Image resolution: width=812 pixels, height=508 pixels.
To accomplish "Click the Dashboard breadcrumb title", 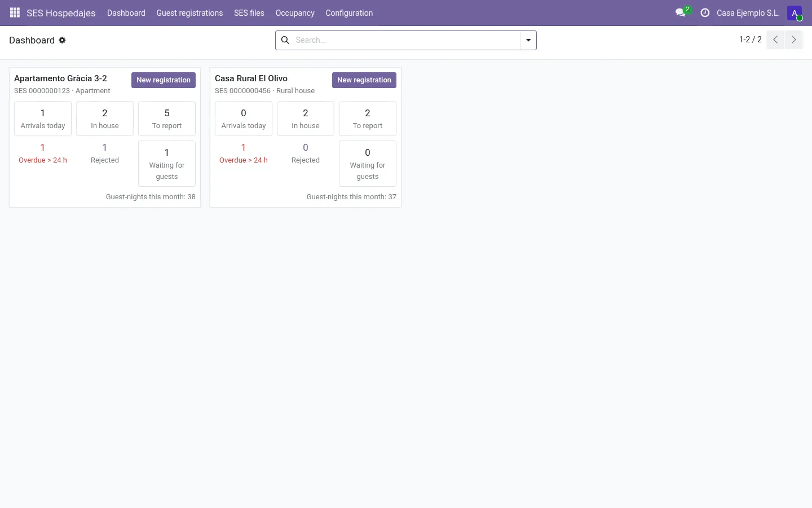I will [32, 40].
